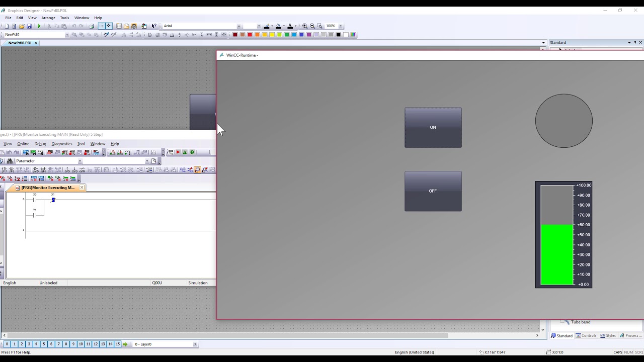Click the context help arrow icon
Image resolution: width=644 pixels, height=362 pixels.
click(154, 26)
